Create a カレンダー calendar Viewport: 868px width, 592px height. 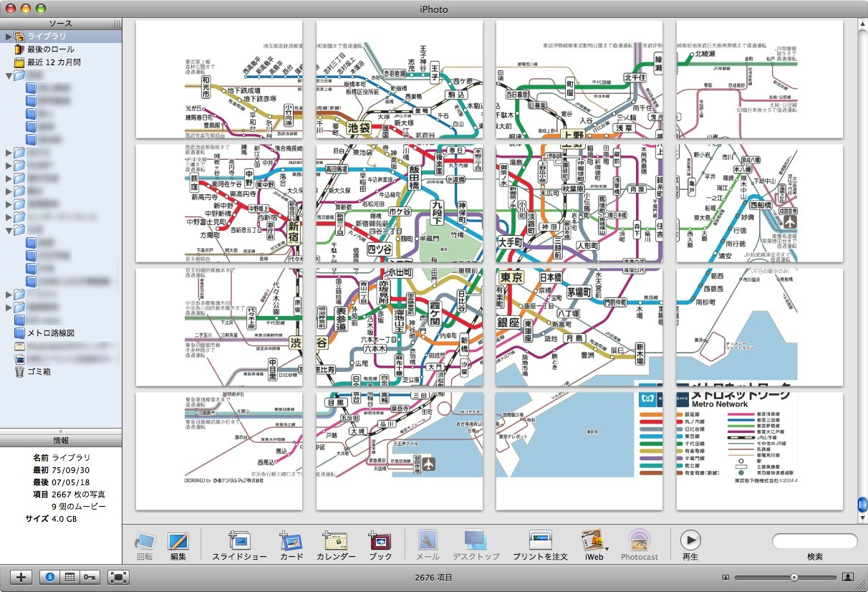coord(336,541)
